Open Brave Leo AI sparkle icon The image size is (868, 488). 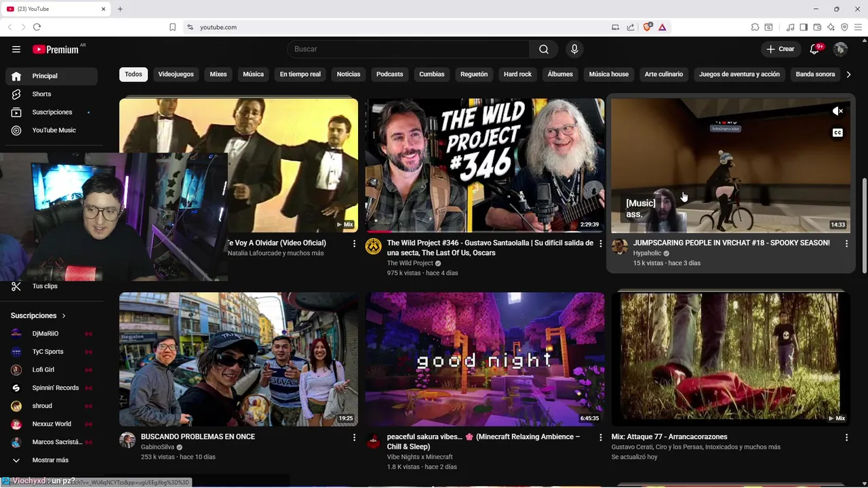point(831,27)
